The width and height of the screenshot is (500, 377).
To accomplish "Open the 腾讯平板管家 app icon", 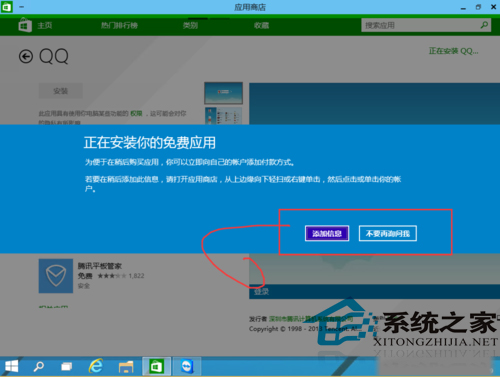I will (56, 276).
